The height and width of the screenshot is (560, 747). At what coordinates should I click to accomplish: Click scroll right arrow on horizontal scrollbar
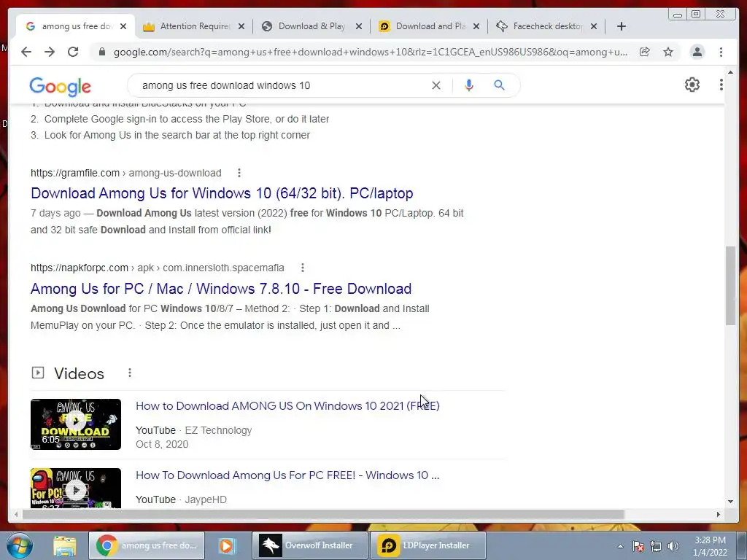tap(719, 514)
